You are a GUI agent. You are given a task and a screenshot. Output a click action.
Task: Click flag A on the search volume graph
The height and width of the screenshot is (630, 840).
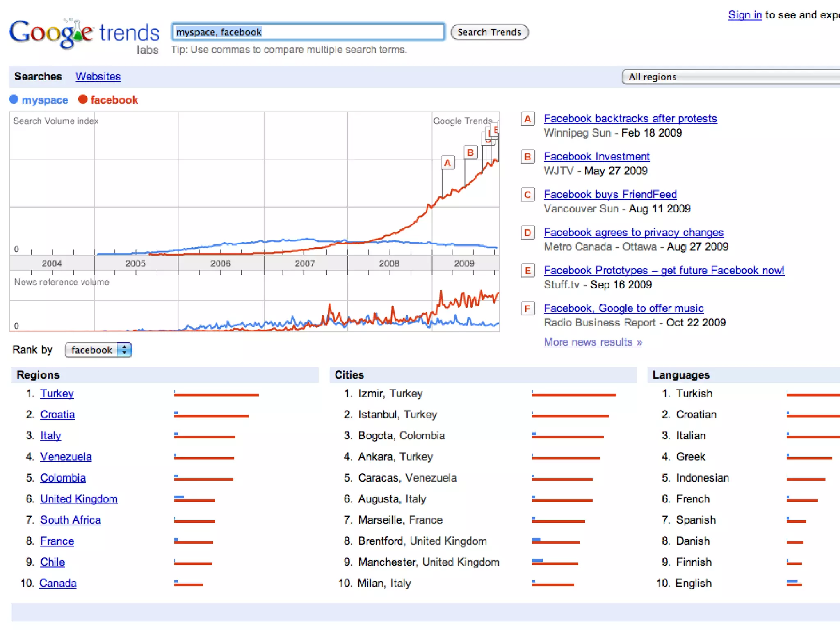[x=447, y=162]
